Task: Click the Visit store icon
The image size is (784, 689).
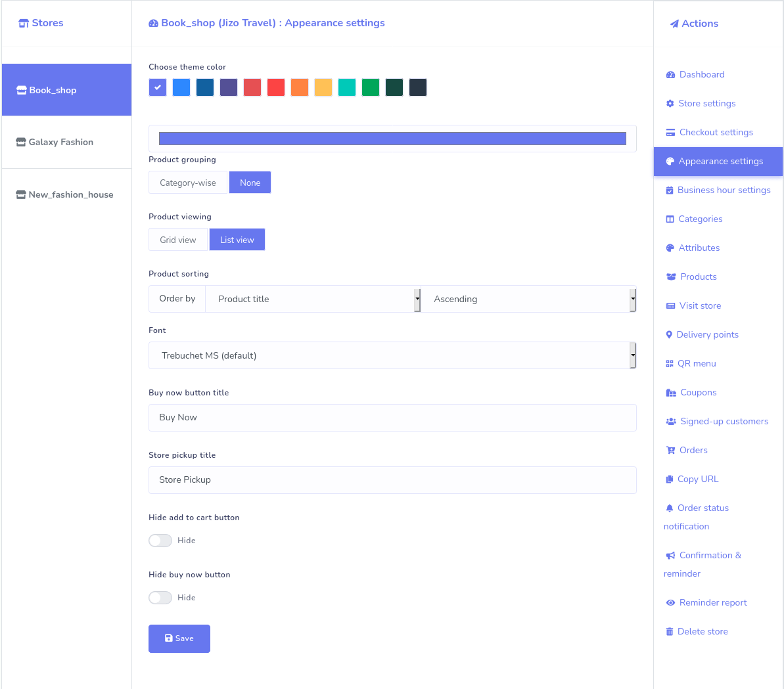Action: (670, 306)
